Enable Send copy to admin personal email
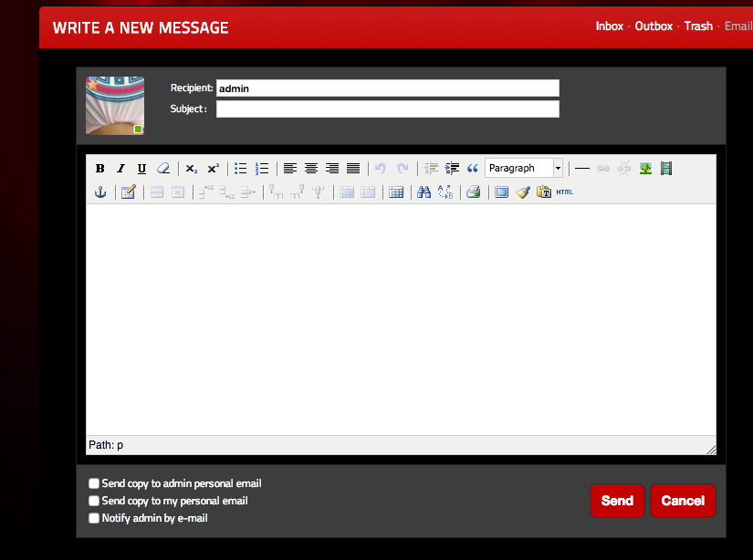 point(94,484)
